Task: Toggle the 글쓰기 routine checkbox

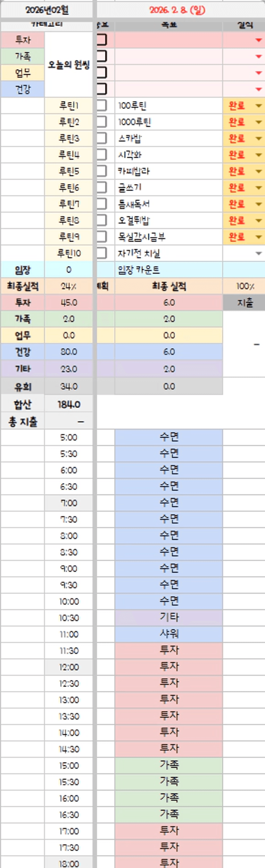Action: tap(101, 188)
